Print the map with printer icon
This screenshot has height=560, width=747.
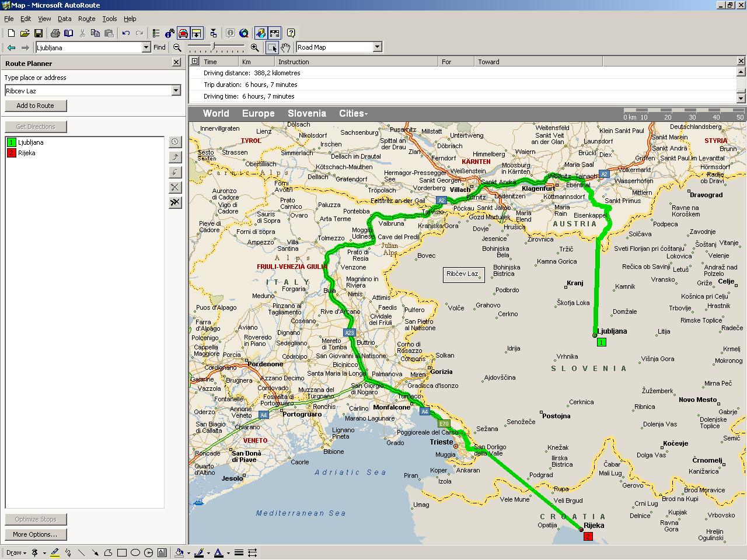click(x=55, y=33)
